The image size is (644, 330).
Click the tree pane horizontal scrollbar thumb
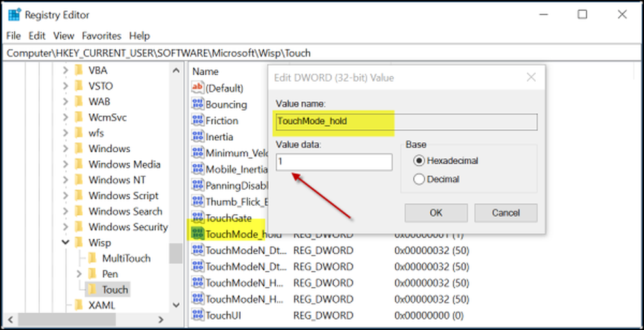pyautogui.click(x=68, y=319)
